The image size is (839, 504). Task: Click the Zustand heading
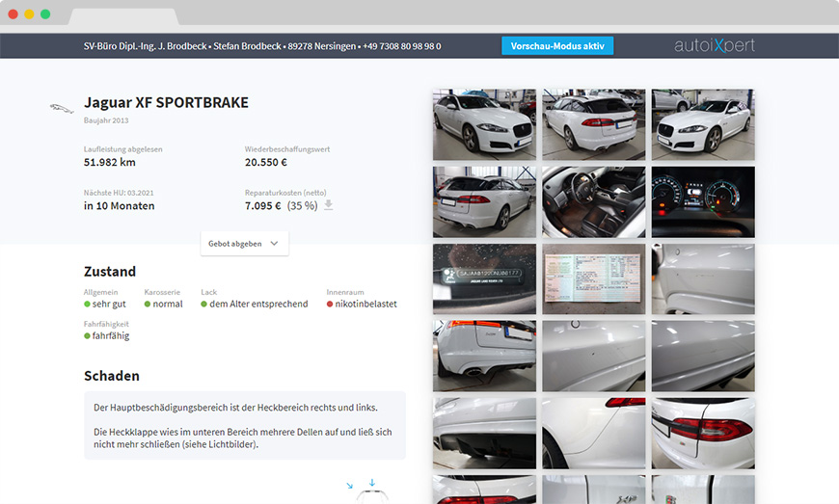[x=110, y=272]
